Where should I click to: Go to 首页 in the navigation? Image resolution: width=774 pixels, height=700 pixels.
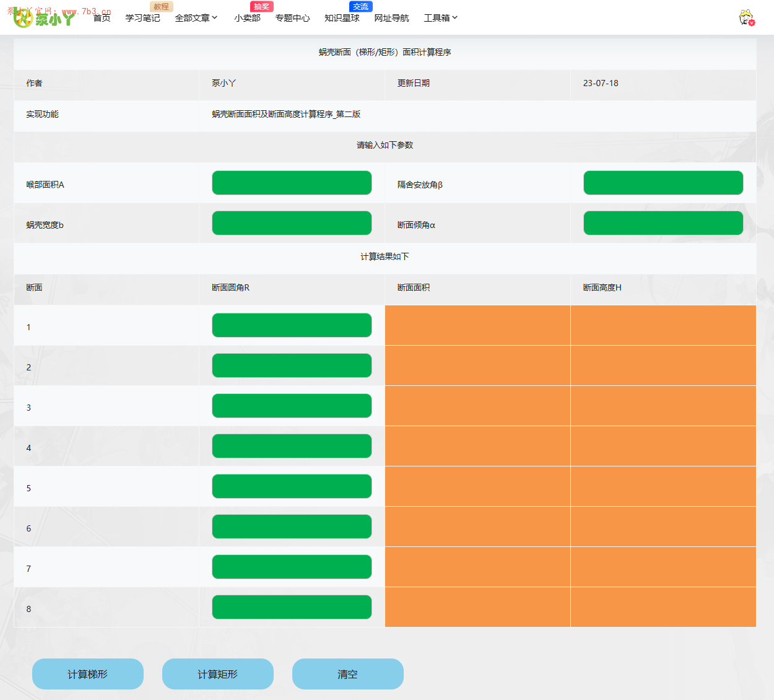coord(102,18)
